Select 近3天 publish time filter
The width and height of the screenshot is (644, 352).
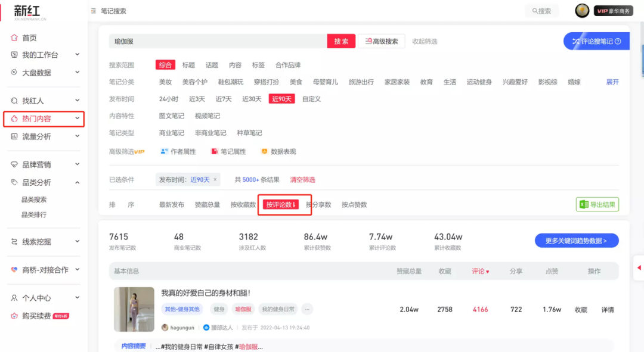point(197,99)
